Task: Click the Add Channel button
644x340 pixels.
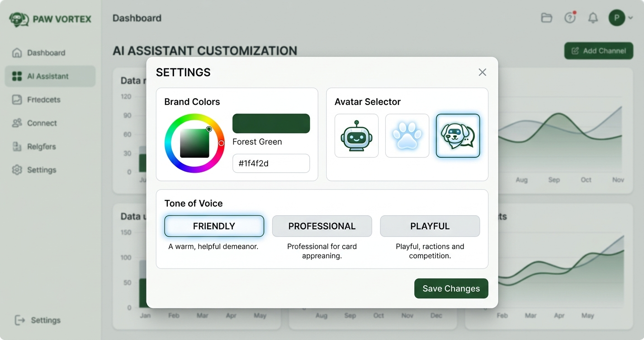Action: [598, 51]
